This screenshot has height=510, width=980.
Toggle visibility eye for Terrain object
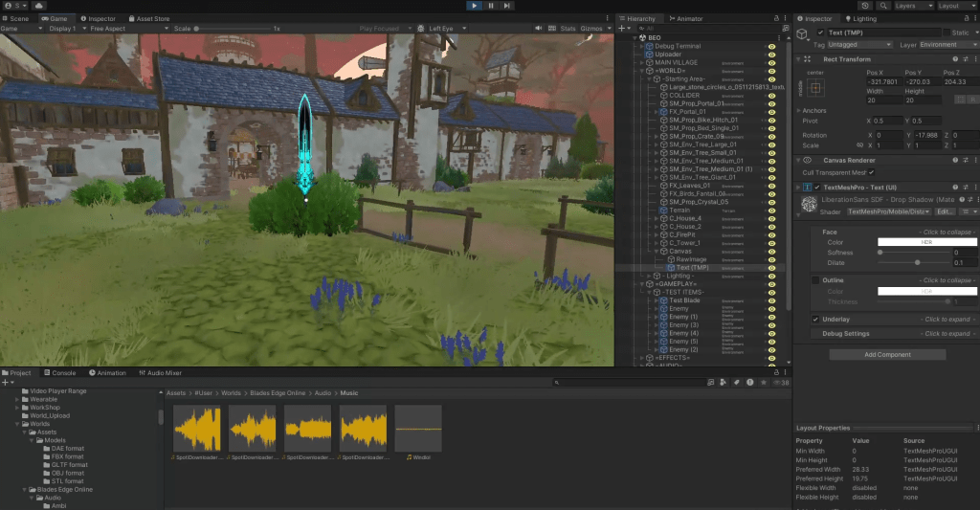(771, 210)
